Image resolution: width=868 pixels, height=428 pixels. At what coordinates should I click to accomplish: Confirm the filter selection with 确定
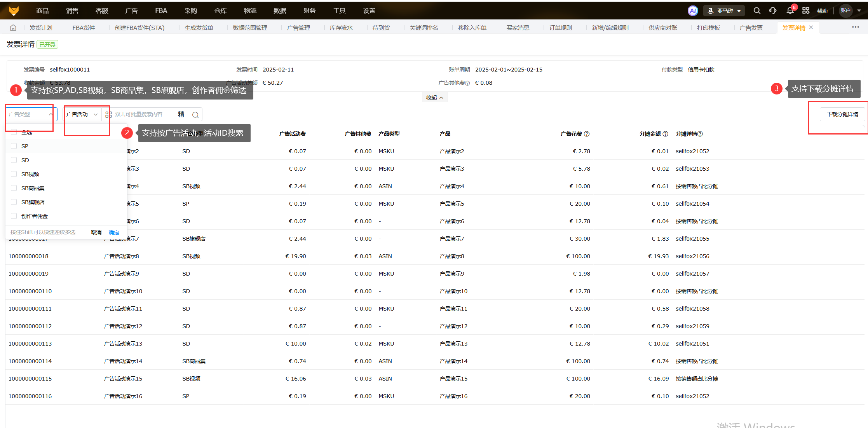(114, 232)
